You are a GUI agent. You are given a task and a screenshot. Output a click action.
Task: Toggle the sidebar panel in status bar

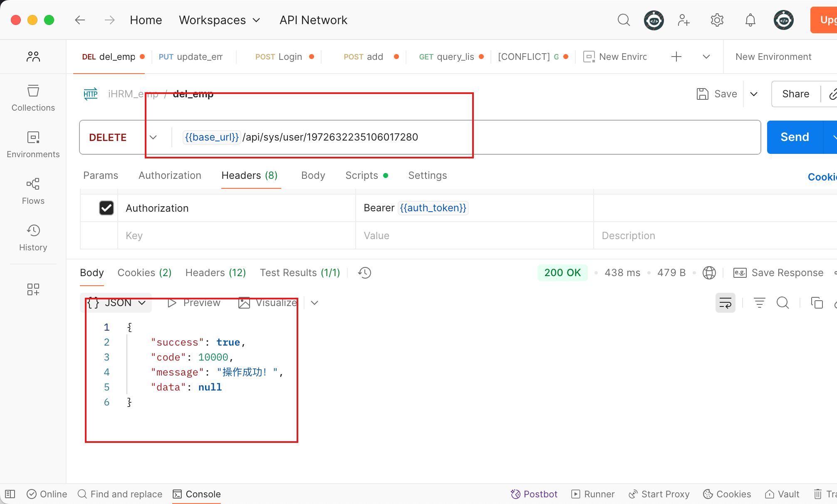[10, 494]
